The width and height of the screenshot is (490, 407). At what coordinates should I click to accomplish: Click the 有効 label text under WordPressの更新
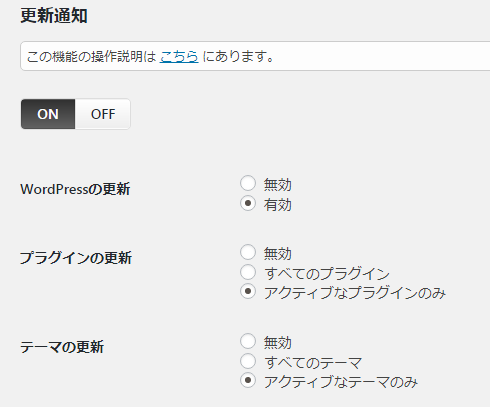click(x=278, y=204)
